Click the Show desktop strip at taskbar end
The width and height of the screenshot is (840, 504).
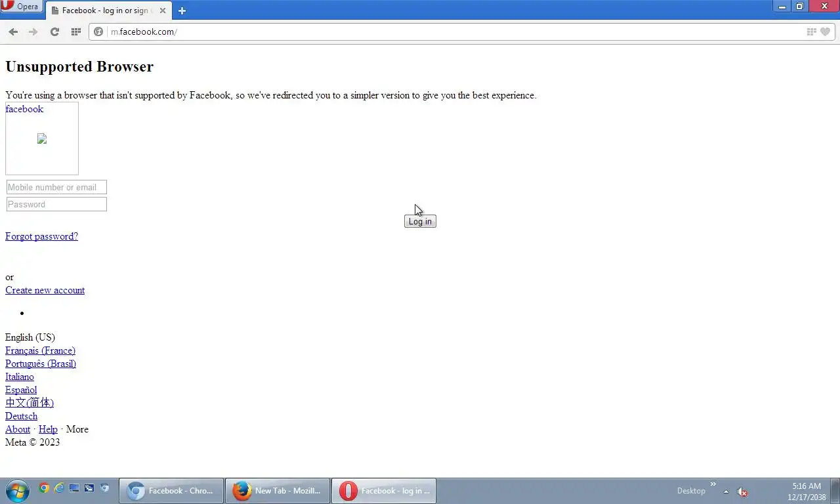(x=835, y=491)
